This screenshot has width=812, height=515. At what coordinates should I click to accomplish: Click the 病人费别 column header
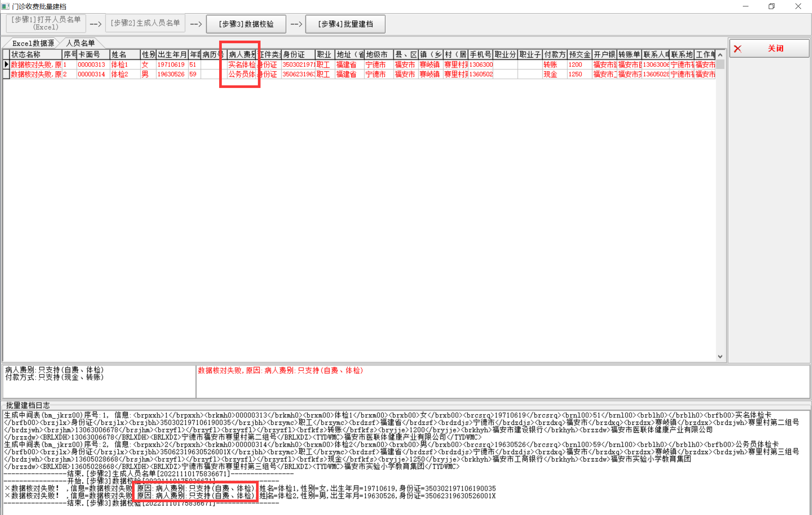pos(242,55)
